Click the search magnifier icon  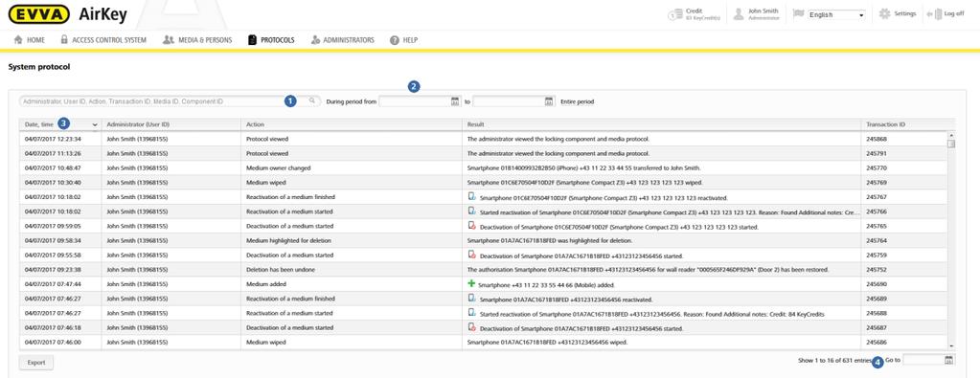[312, 100]
